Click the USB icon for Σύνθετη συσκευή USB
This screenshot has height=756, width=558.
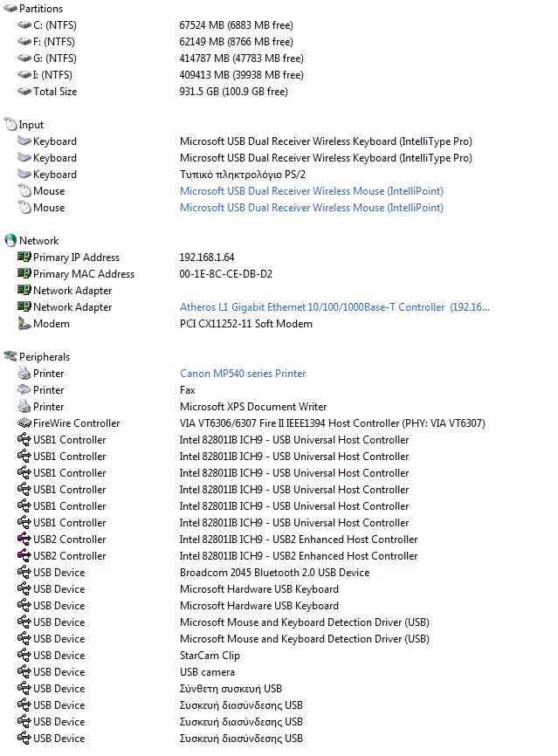tap(24, 688)
